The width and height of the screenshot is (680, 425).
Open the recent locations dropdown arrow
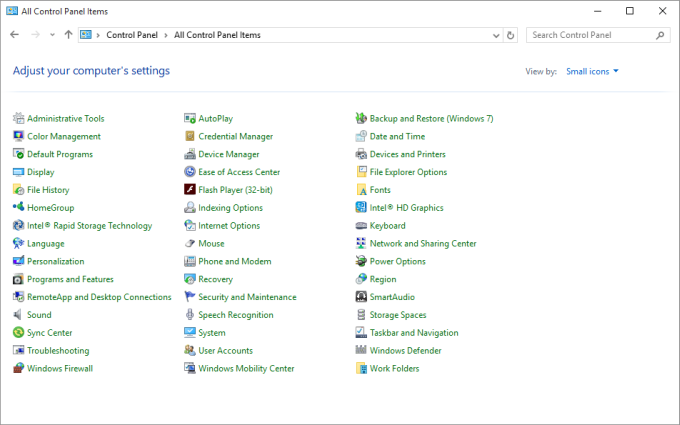coord(52,35)
